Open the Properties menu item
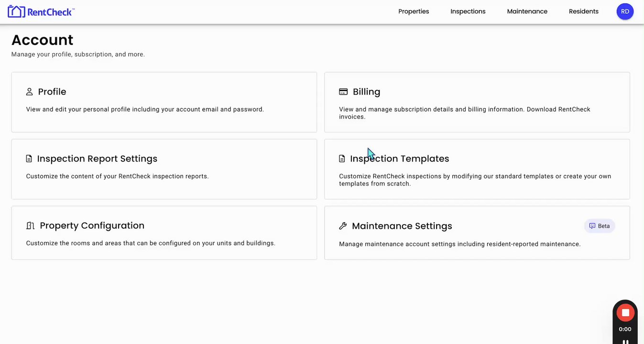The height and width of the screenshot is (344, 644). click(x=414, y=11)
